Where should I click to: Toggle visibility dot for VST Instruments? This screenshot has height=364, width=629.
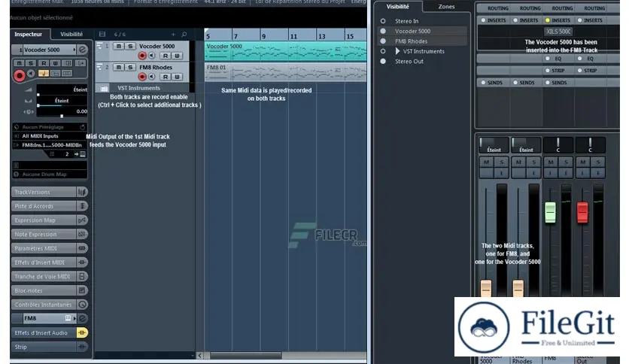click(383, 51)
